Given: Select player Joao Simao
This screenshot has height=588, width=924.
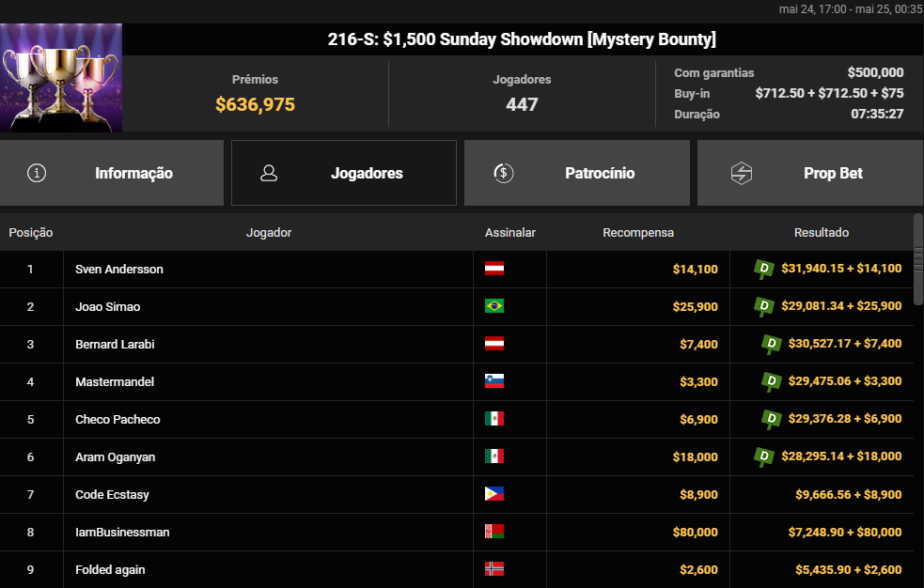Looking at the screenshot, I should [x=108, y=306].
